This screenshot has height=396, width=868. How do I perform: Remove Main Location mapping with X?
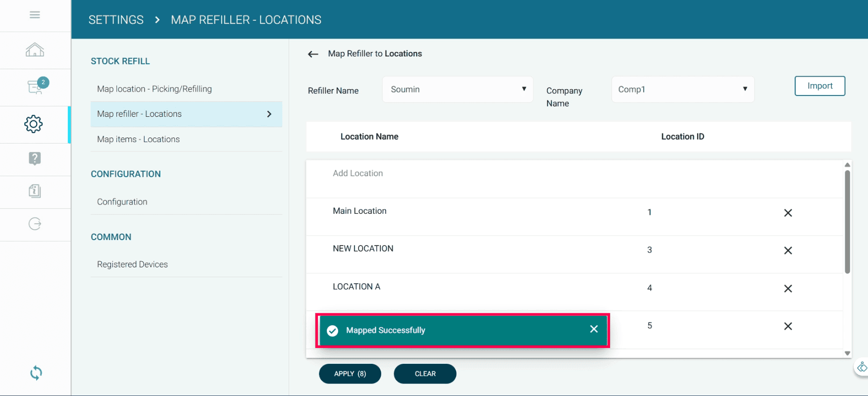tap(788, 213)
